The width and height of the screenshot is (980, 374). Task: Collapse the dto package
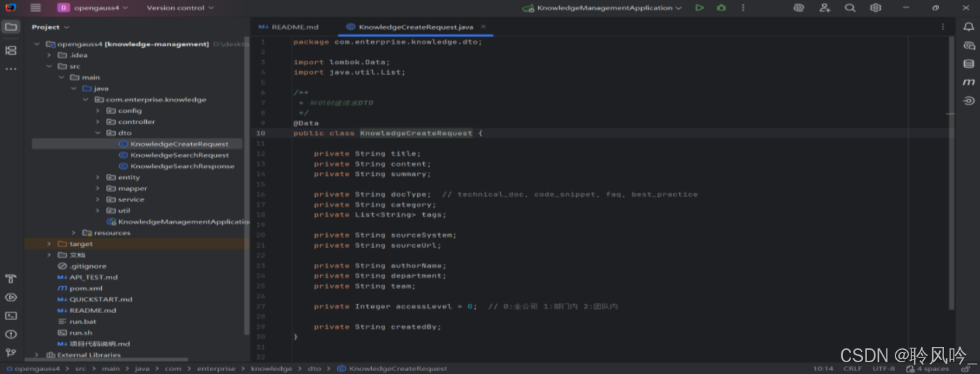click(98, 132)
